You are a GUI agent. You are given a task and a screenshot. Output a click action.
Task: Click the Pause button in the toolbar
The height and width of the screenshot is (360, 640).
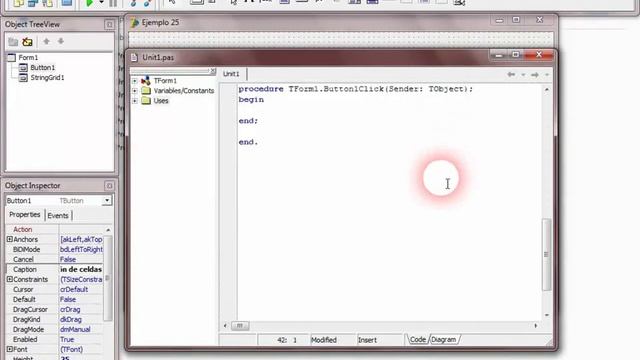[x=113, y=3]
